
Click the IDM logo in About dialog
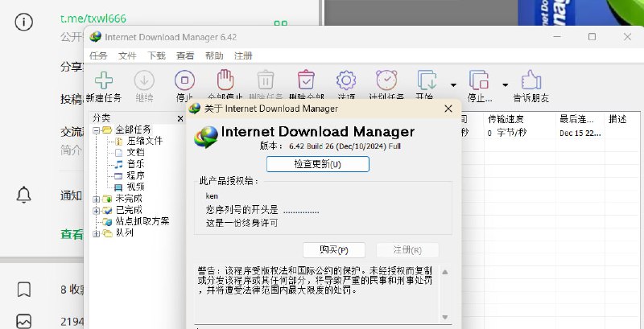(x=206, y=137)
